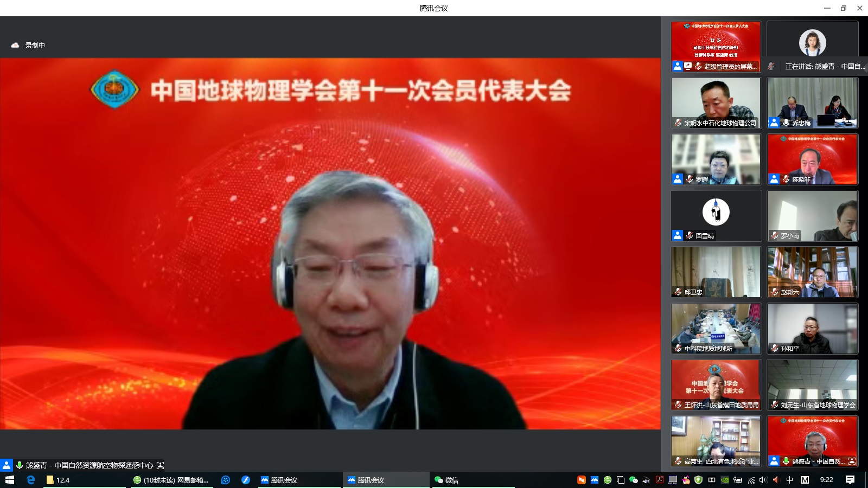Select 刘元生-山东省地球物理学会 video tile

(x=813, y=385)
